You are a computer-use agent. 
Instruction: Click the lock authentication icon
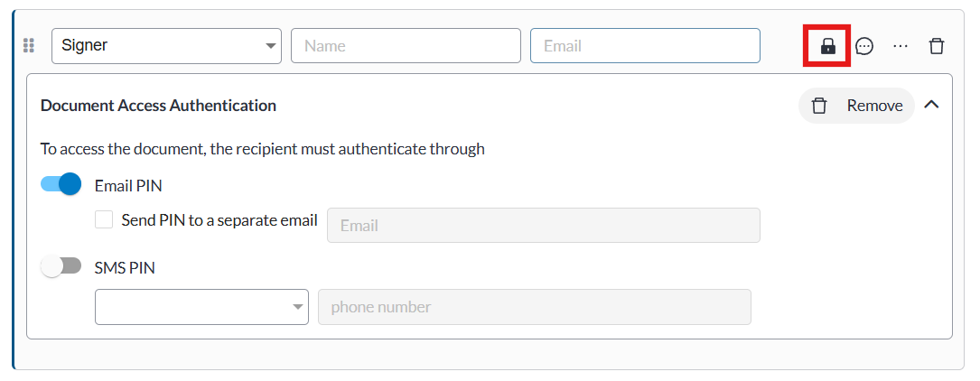click(827, 46)
